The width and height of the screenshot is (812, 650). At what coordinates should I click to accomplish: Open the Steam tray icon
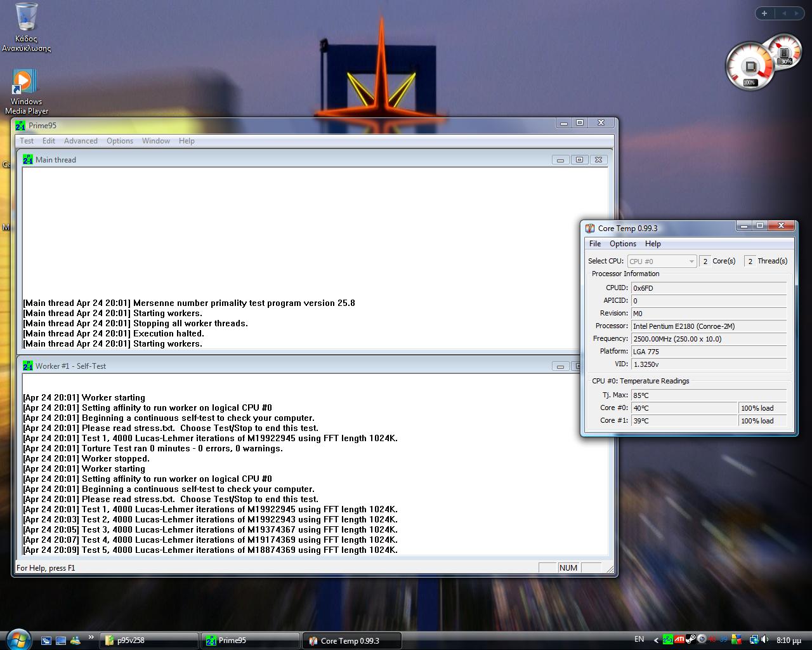pyautogui.click(x=691, y=640)
